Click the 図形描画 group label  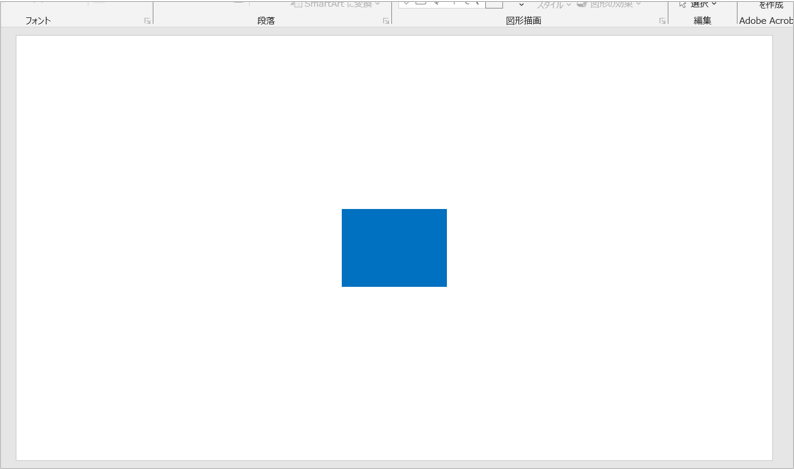(x=524, y=21)
